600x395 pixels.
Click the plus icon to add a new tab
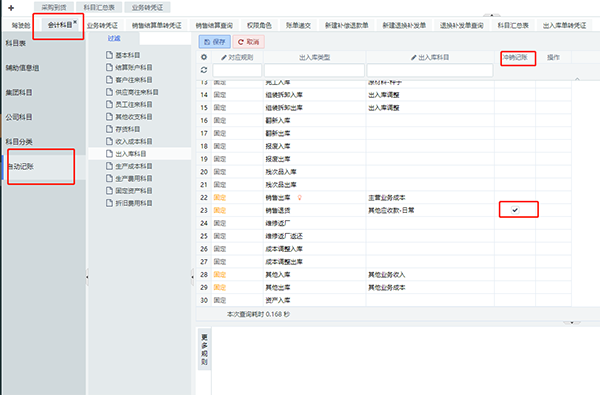11,8
